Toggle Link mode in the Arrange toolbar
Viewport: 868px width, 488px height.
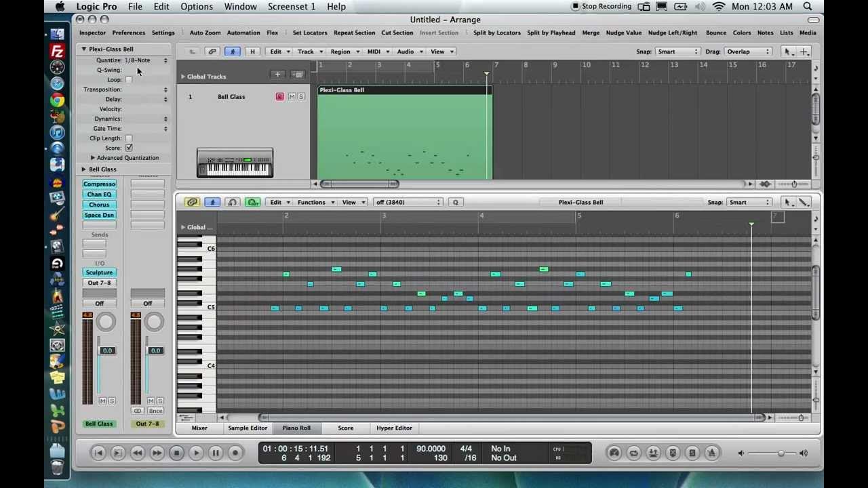212,52
